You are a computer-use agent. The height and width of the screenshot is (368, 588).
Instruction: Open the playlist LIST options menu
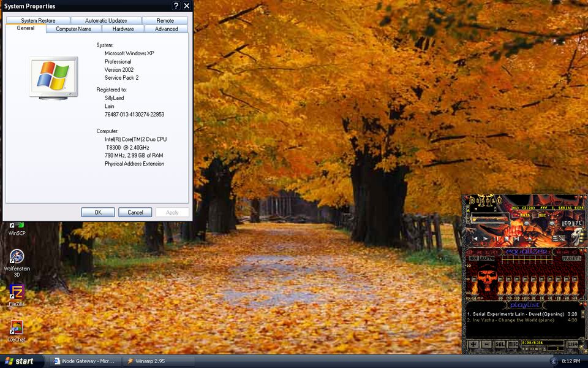(x=572, y=344)
